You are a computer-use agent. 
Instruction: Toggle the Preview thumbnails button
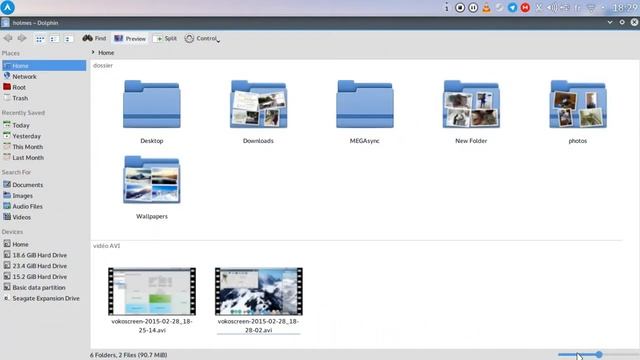click(130, 38)
